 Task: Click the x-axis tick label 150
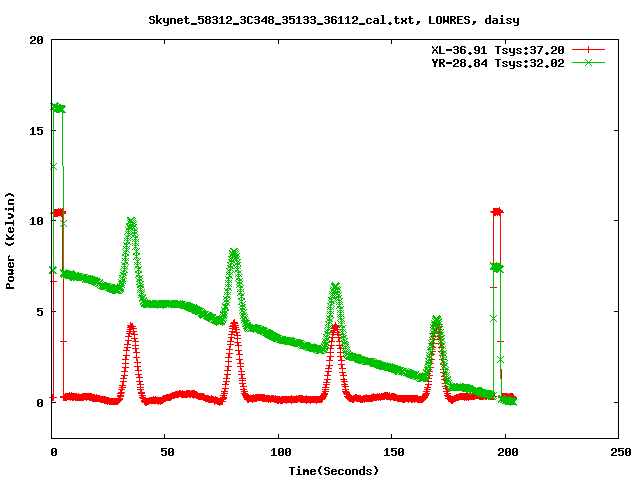[x=394, y=452]
